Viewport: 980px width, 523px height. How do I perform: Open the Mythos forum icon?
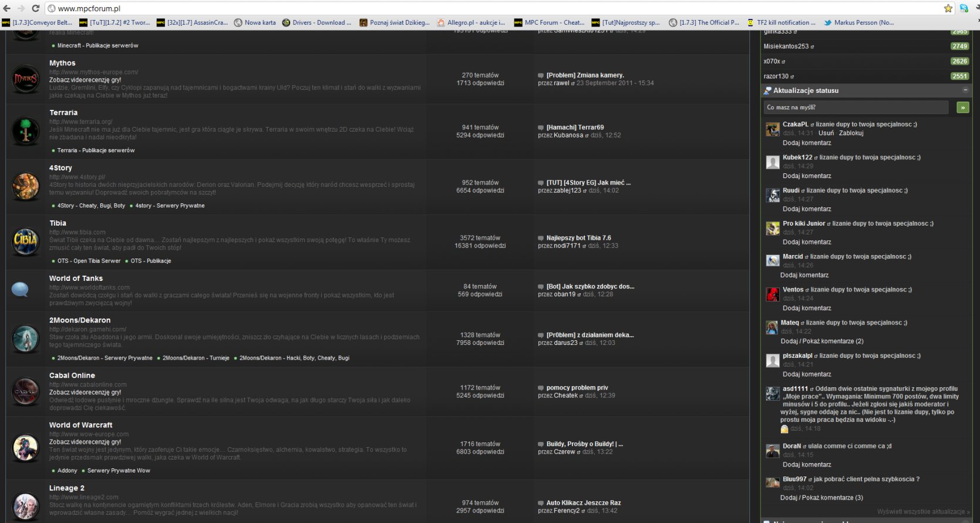click(x=25, y=79)
